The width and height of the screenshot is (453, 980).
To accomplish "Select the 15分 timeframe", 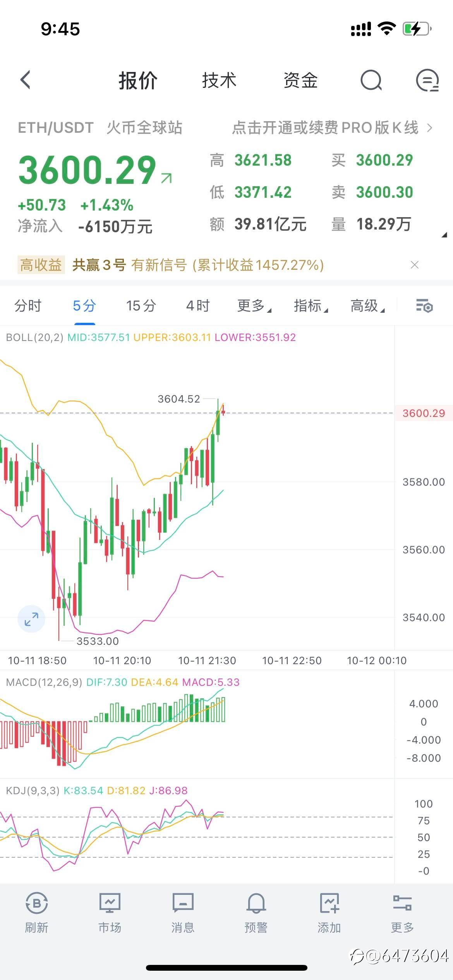I will (x=141, y=306).
